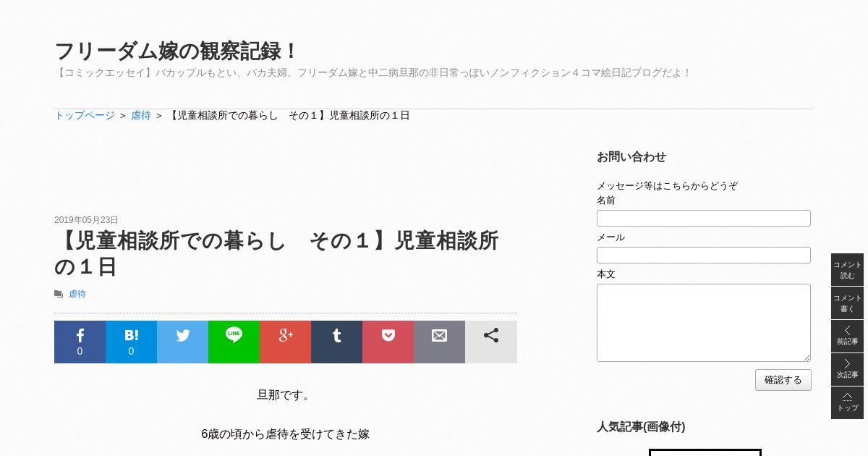Follow the トップページ breadcrumb link

pos(85,115)
